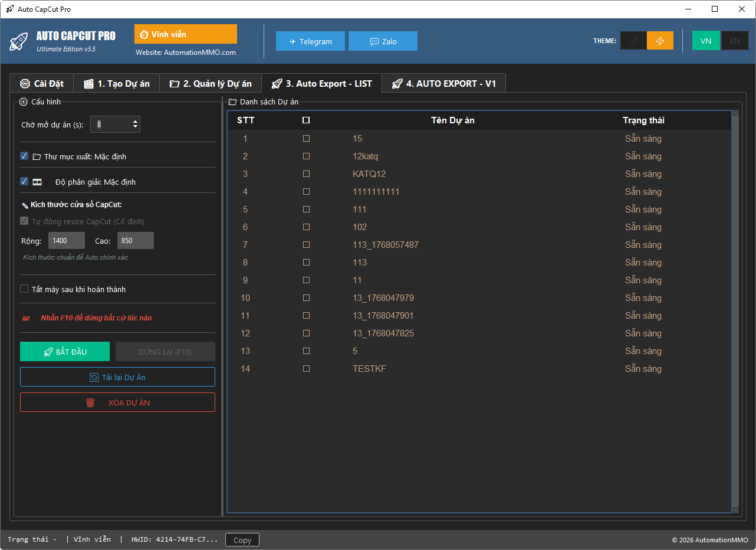Toggle Tắt máy sau khi hoàn thành checkbox

[x=24, y=289]
